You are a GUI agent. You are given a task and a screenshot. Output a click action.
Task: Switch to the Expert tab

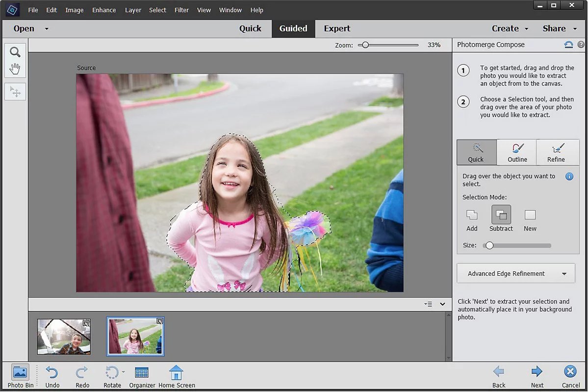(x=337, y=28)
